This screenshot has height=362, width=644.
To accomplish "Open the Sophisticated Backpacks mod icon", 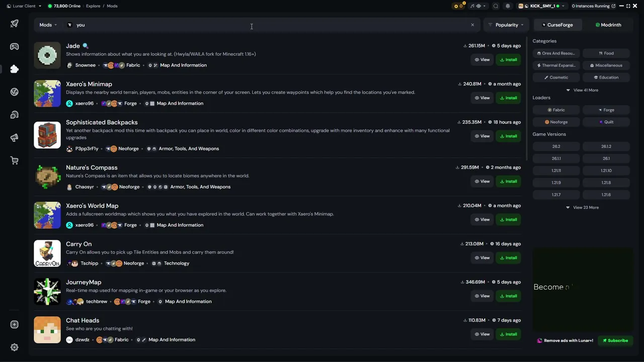I will click(x=47, y=135).
